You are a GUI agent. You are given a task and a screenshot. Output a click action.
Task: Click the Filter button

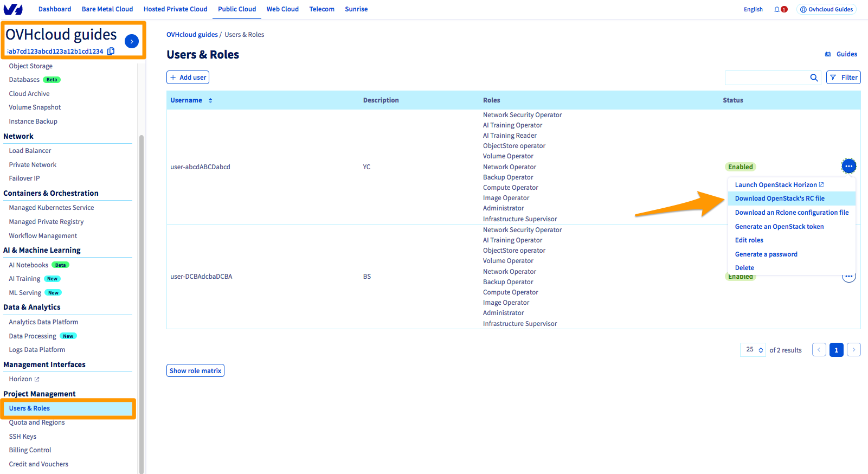click(x=844, y=78)
